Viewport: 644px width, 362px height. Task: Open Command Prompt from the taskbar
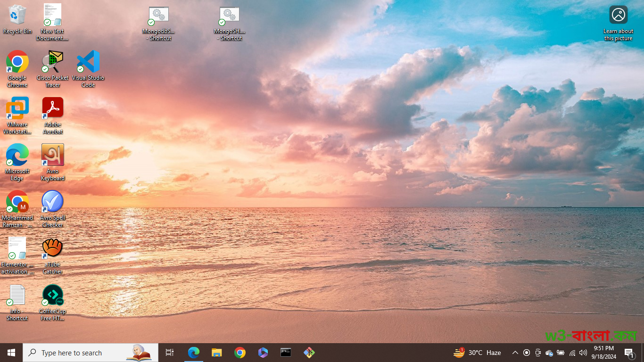(x=286, y=353)
